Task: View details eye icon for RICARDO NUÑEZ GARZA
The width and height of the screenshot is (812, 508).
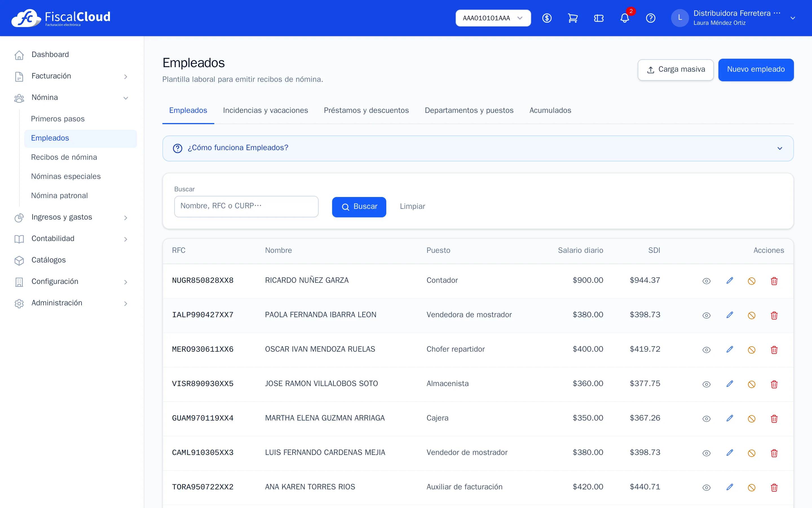Action: 706,281
